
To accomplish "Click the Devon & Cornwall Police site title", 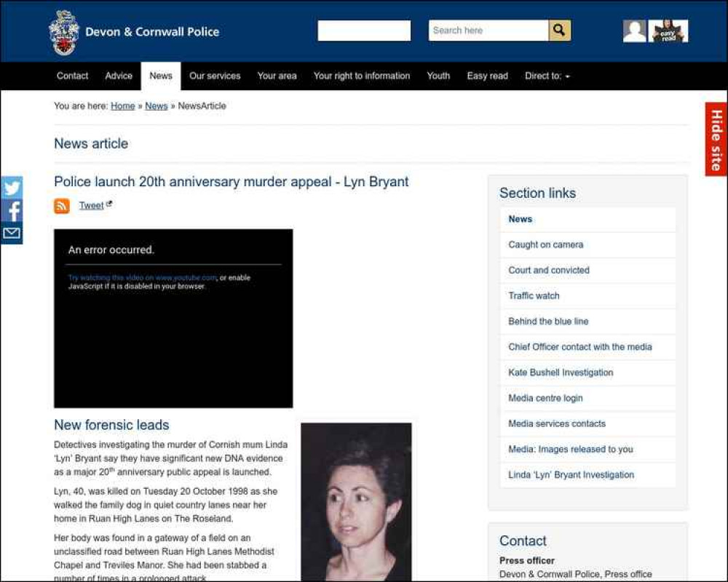I will click(x=152, y=32).
